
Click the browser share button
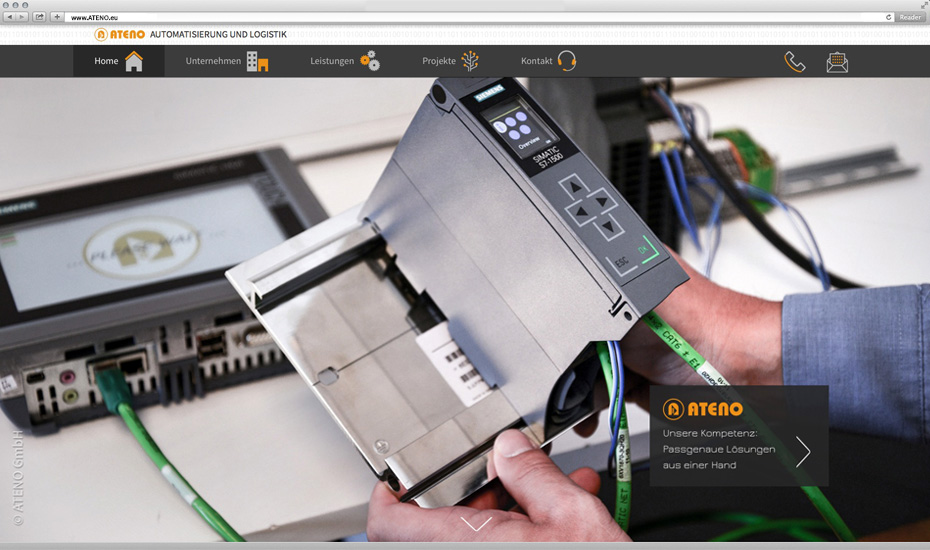click(x=39, y=17)
